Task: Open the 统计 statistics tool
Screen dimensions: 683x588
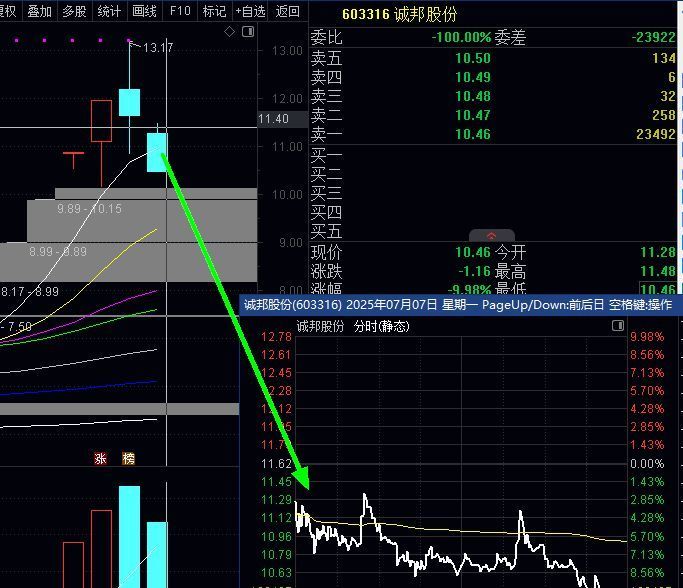Action: 109,11
